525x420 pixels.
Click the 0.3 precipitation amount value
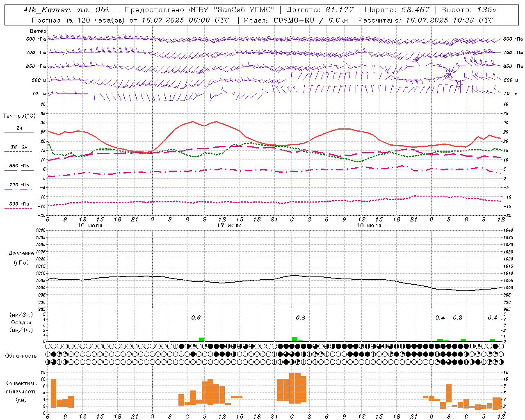click(x=457, y=317)
